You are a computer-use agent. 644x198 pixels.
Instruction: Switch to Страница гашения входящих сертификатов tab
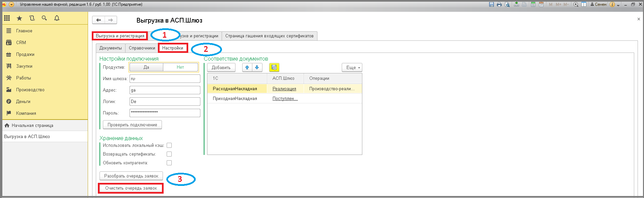coord(270,36)
